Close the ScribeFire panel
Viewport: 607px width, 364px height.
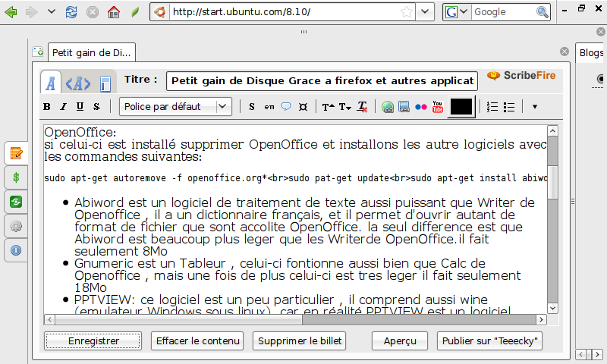[601, 32]
